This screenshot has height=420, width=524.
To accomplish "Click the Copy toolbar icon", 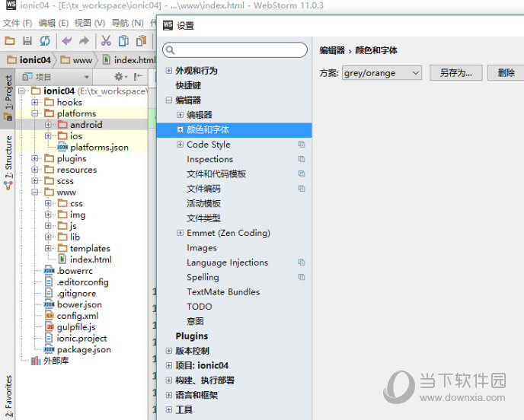I will (x=123, y=41).
